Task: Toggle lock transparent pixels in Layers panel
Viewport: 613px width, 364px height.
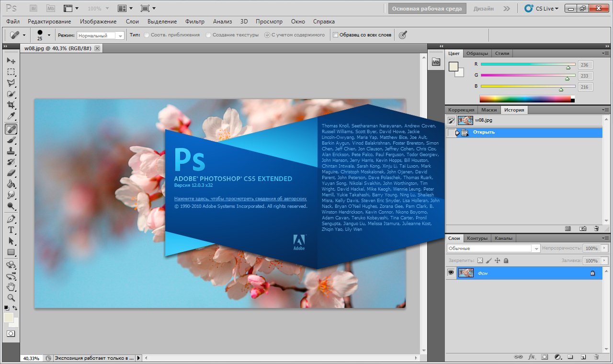Action: tap(480, 261)
